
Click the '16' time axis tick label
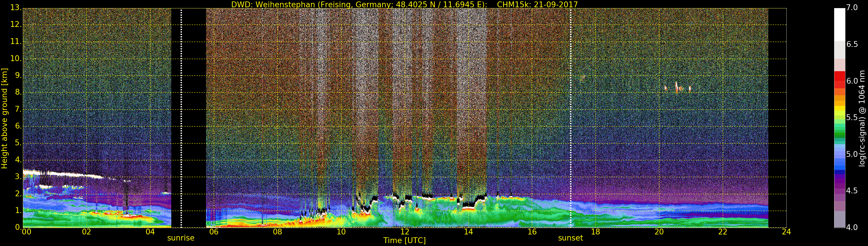click(x=532, y=232)
